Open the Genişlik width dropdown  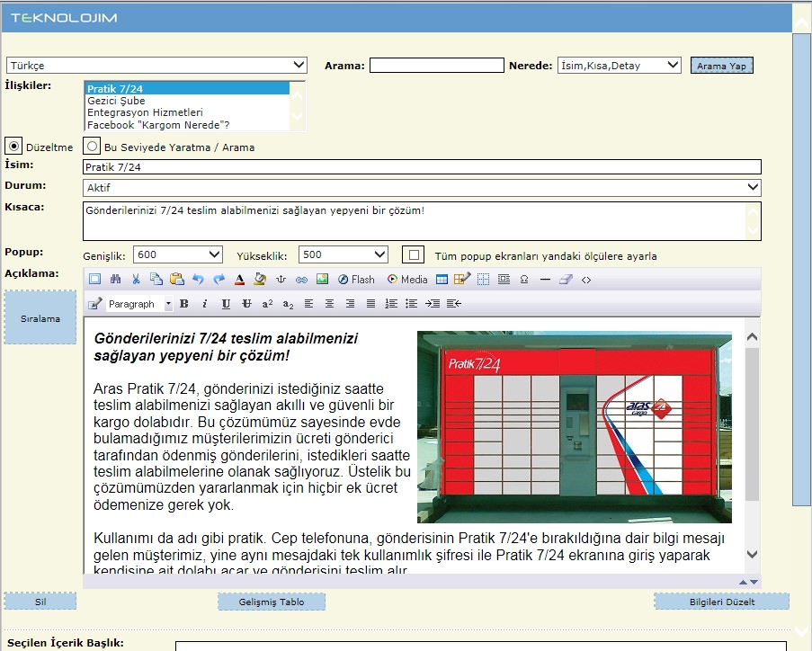[x=178, y=254]
